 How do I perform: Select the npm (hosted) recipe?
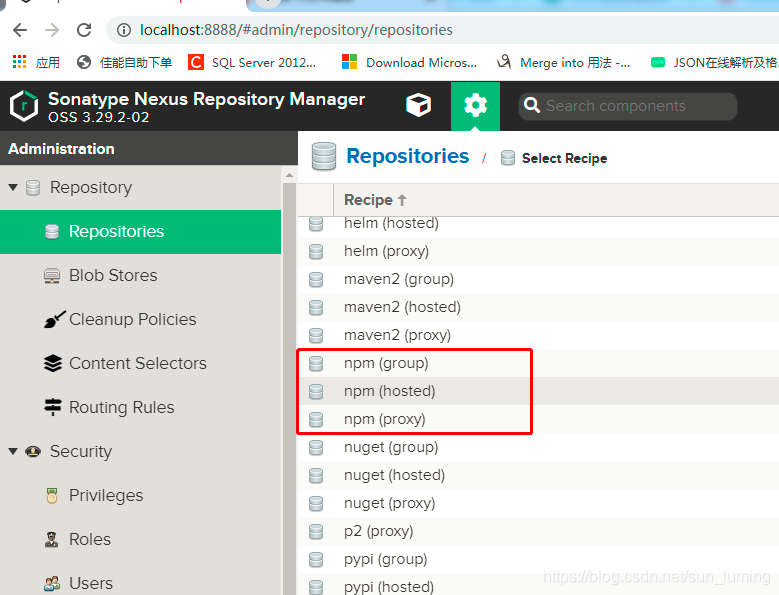pyautogui.click(x=538, y=391)
